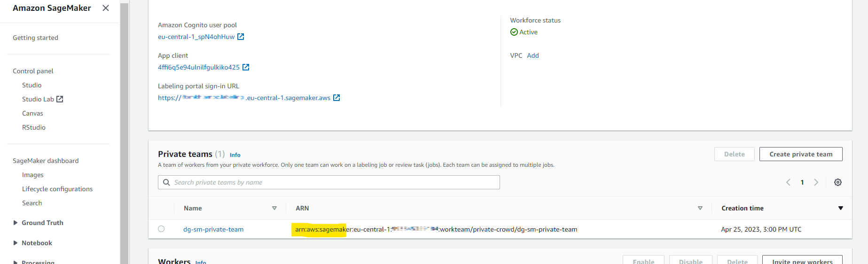The width and height of the screenshot is (868, 264).
Task: Open Info link beside Workers
Action: click(201, 262)
